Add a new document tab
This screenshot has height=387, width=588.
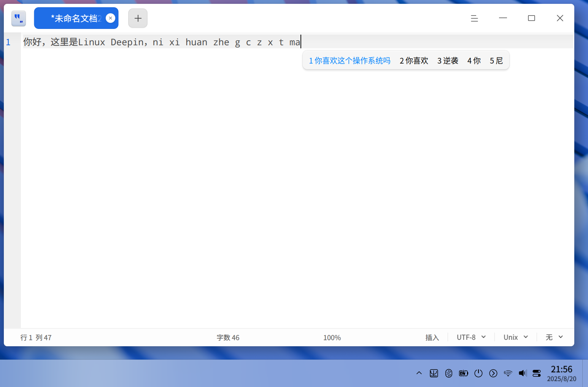coord(138,18)
